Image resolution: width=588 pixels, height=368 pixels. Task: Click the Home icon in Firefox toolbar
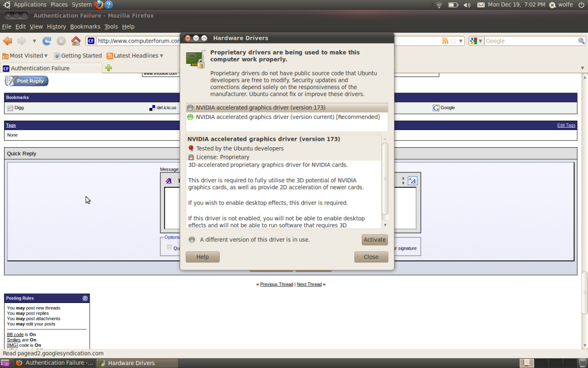[x=75, y=41]
